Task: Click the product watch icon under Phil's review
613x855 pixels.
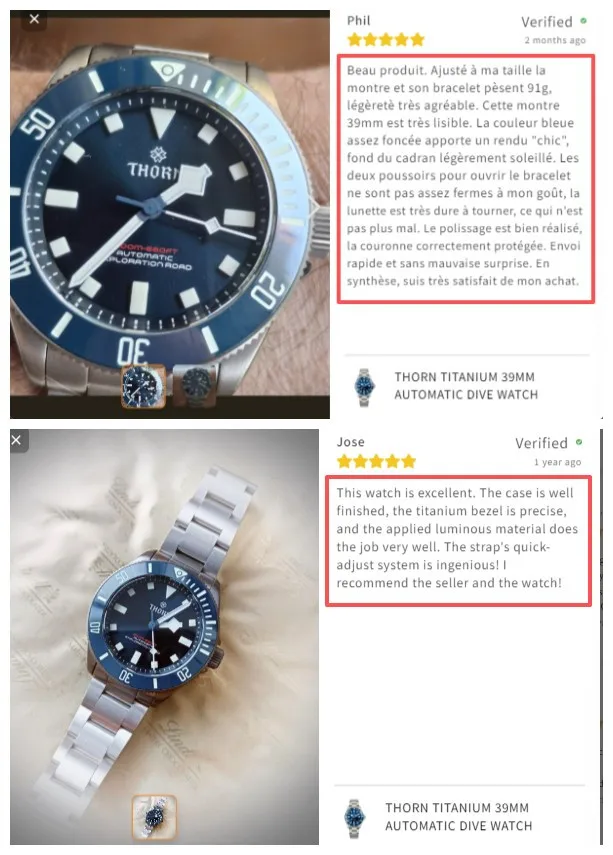Action: (x=364, y=387)
